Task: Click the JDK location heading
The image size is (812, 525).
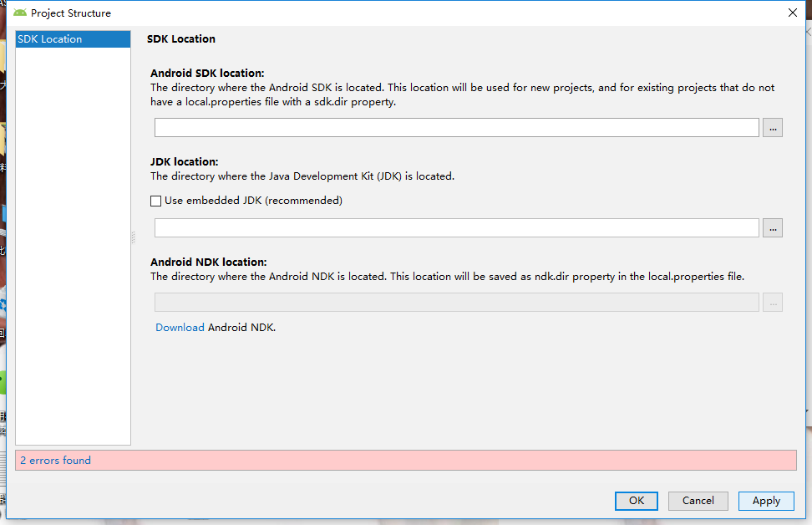Action: (x=185, y=161)
